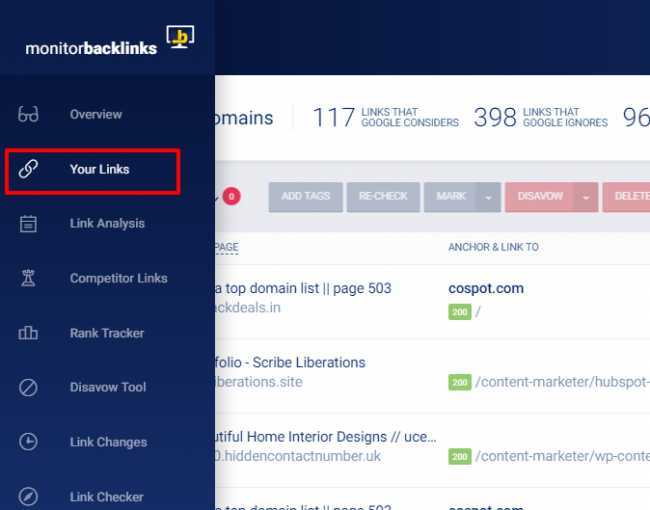Click the red DELETE button
The width and height of the screenshot is (650, 510).
click(626, 197)
